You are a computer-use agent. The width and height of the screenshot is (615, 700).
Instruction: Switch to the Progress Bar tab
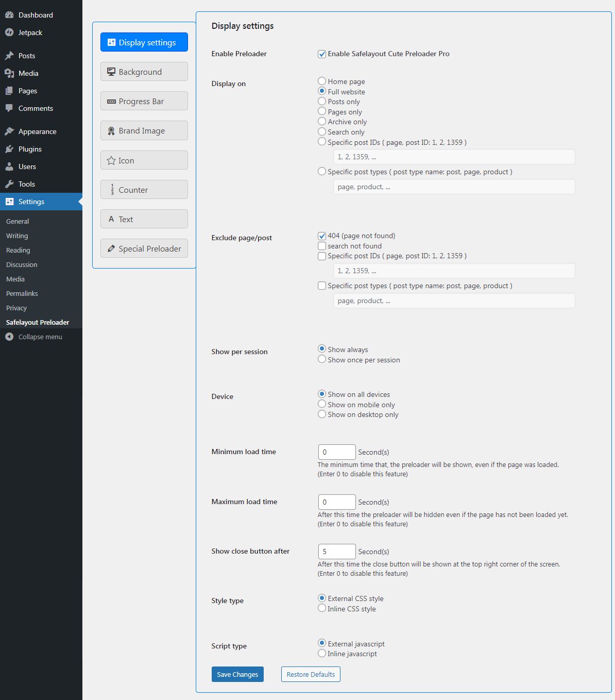(x=144, y=101)
